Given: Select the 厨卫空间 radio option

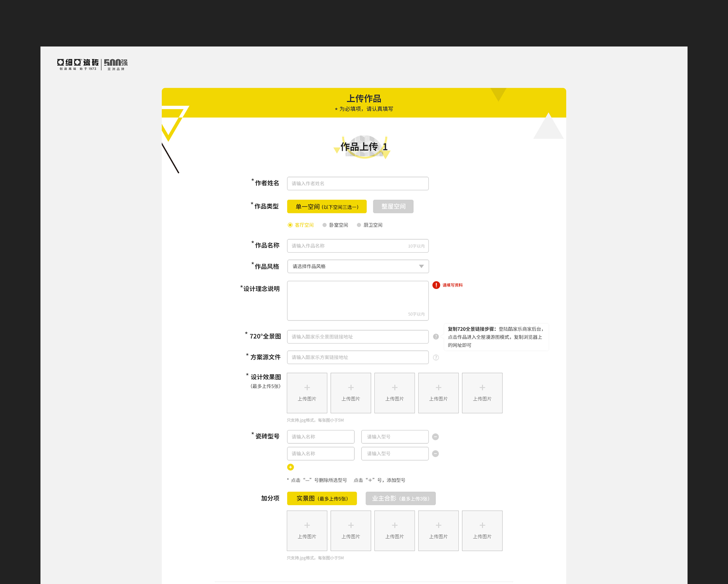Looking at the screenshot, I should 359,225.
